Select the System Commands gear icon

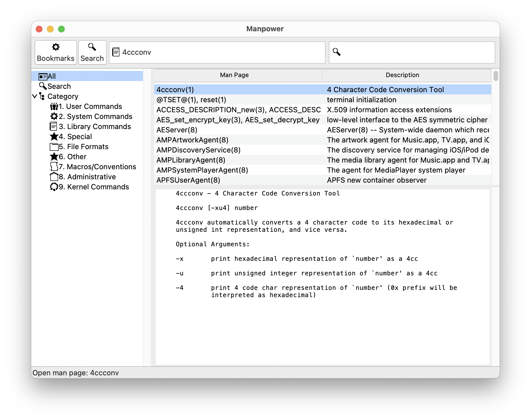pyautogui.click(x=54, y=116)
